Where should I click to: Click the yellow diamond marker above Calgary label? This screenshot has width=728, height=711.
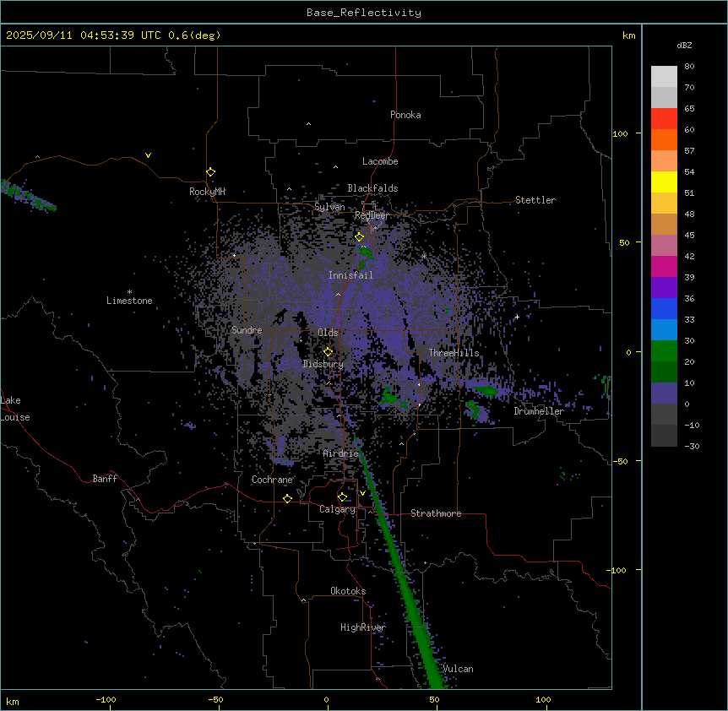click(x=342, y=497)
